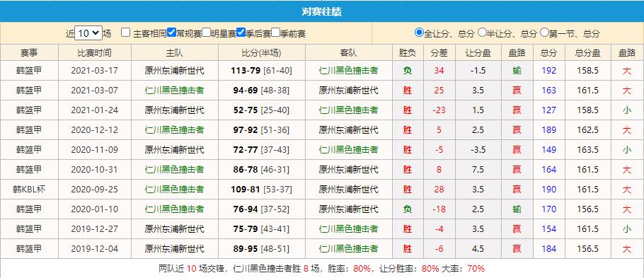The image size is (644, 278).
Task: Uncheck the 常规赛 checkbox
Action: coord(172,32)
